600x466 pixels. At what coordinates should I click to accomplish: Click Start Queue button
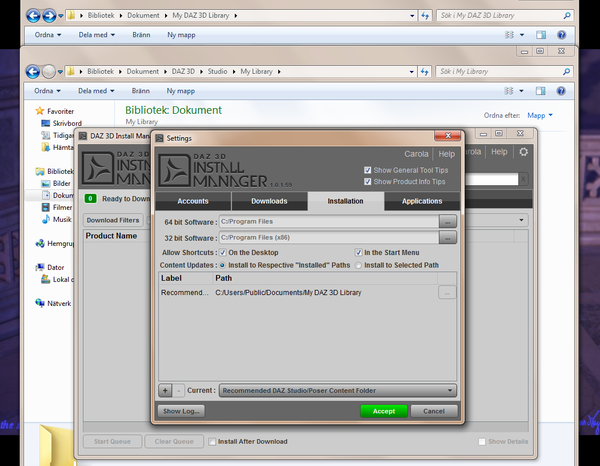[x=112, y=442]
